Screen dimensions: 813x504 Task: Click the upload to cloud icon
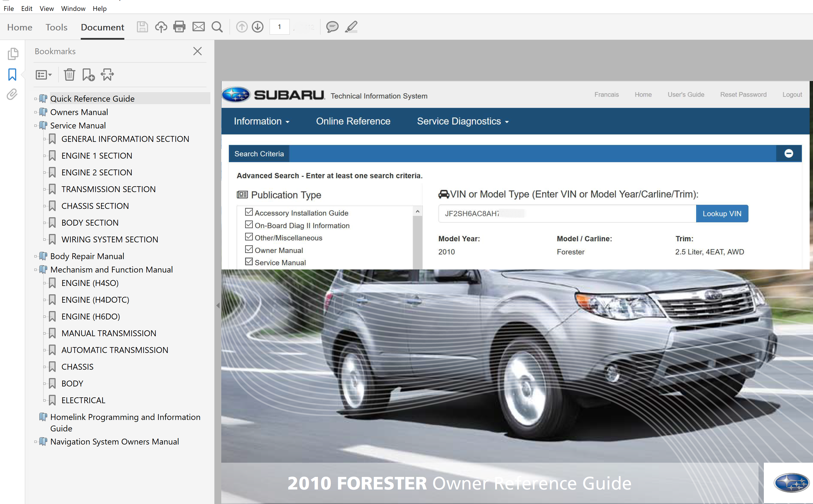[x=161, y=27]
